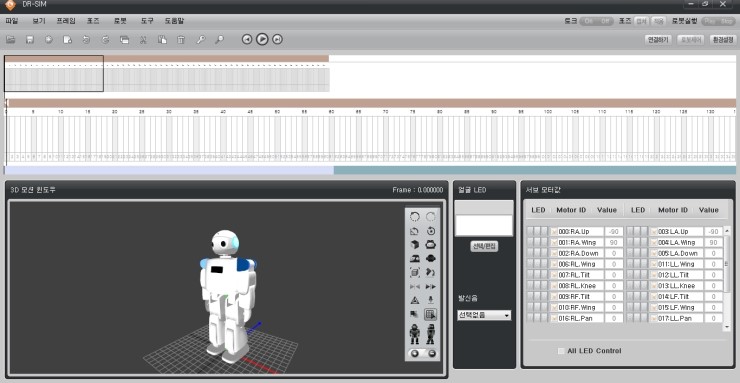Click the magnifier search icon in toolbar
Image resolution: width=740 pixels, height=383 pixels.
coord(219,40)
